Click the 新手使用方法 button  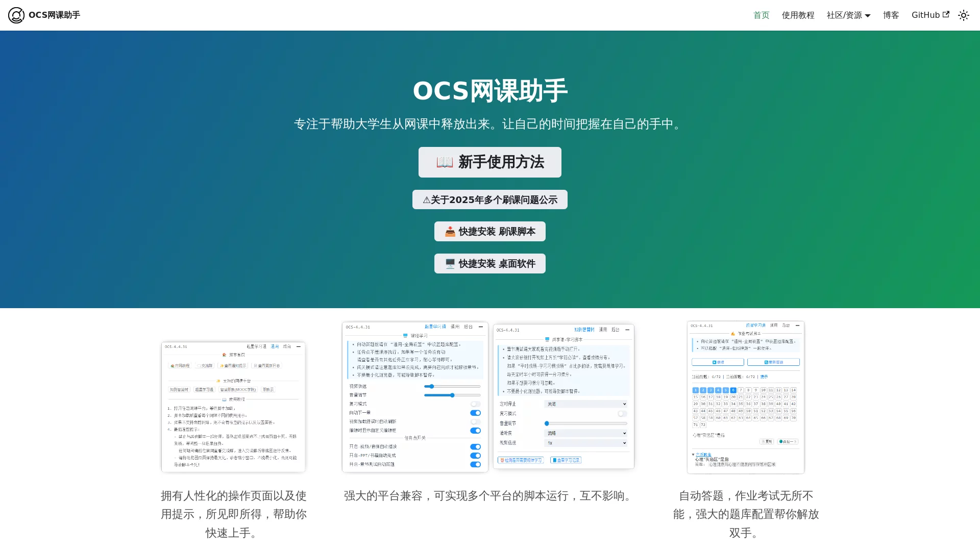[489, 162]
